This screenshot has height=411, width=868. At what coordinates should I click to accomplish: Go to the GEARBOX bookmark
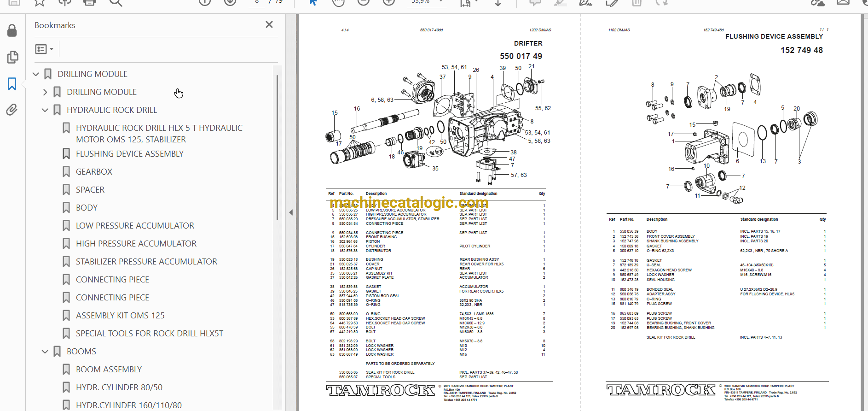(x=94, y=172)
